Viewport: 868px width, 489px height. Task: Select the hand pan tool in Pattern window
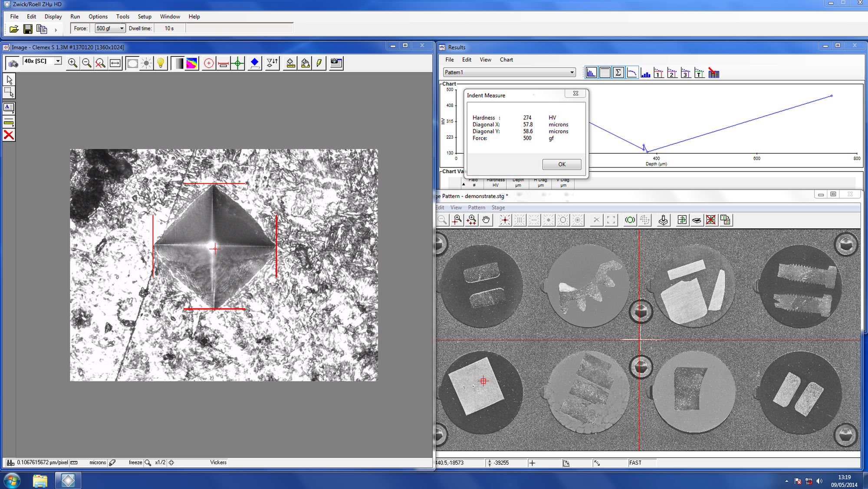[486, 220]
